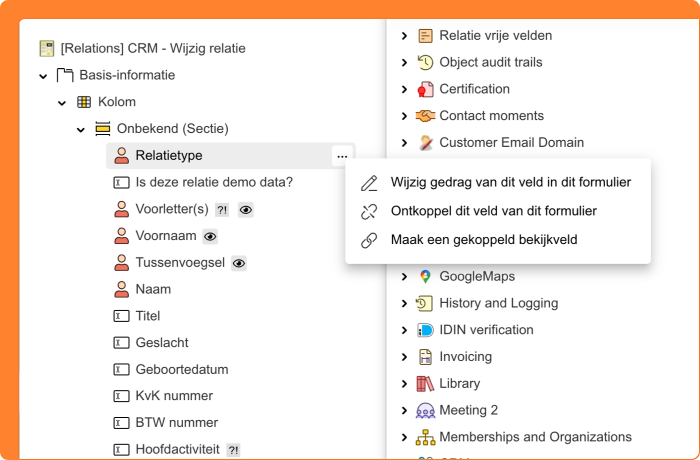
Task: Collapse the Onbekend (Sectie) node
Action: click(81, 129)
